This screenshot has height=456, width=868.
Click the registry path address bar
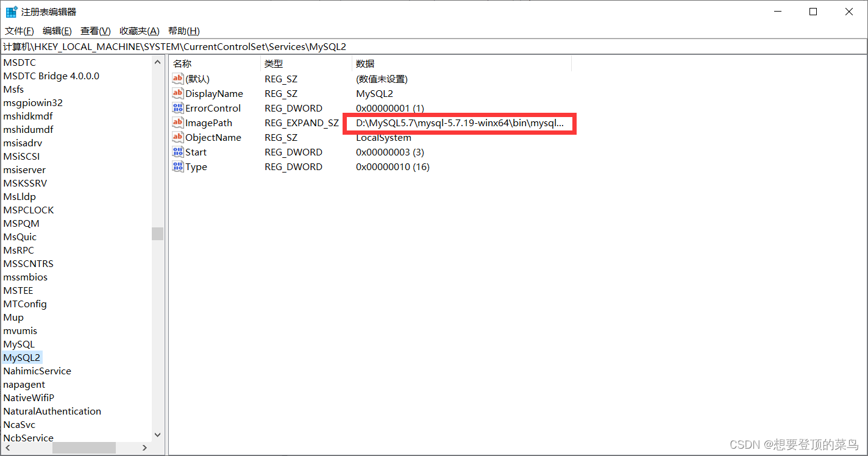coord(433,46)
